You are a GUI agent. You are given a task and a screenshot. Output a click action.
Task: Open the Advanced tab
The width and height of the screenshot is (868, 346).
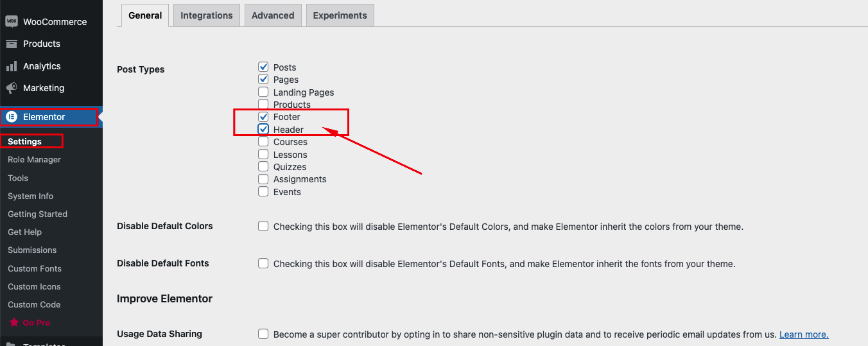tap(273, 15)
